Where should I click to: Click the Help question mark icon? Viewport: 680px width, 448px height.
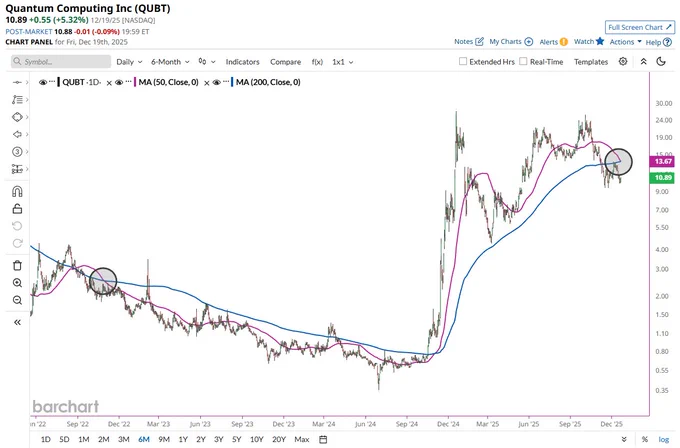667,42
